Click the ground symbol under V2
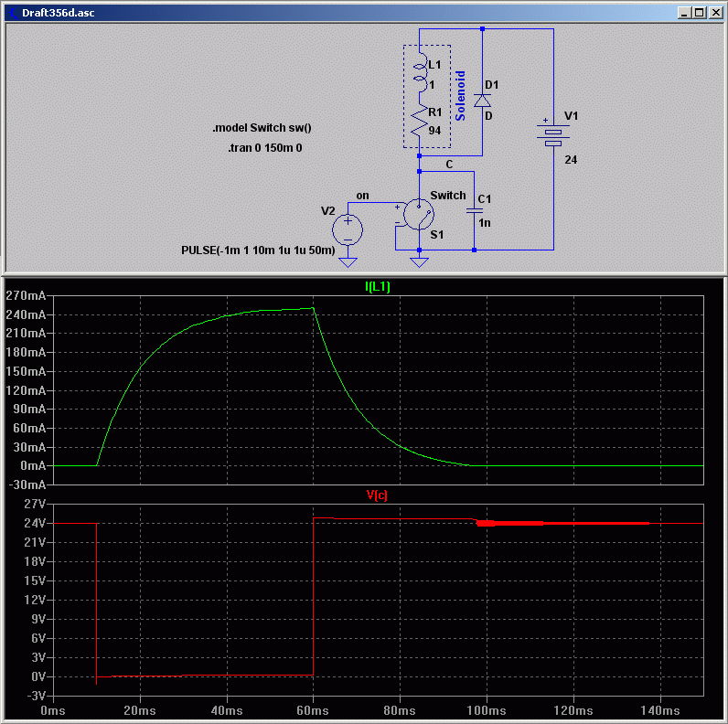The width and height of the screenshot is (728, 724). point(348,262)
